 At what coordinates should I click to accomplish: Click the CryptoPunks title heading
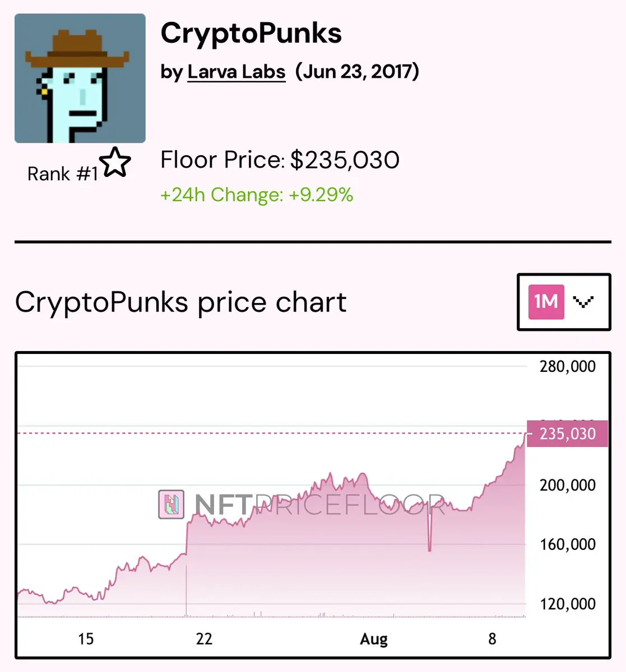[x=251, y=33]
